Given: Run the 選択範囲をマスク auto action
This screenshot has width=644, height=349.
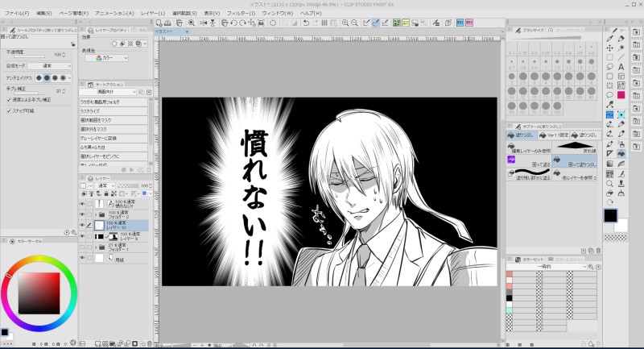Looking at the screenshot, I should pos(114,120).
